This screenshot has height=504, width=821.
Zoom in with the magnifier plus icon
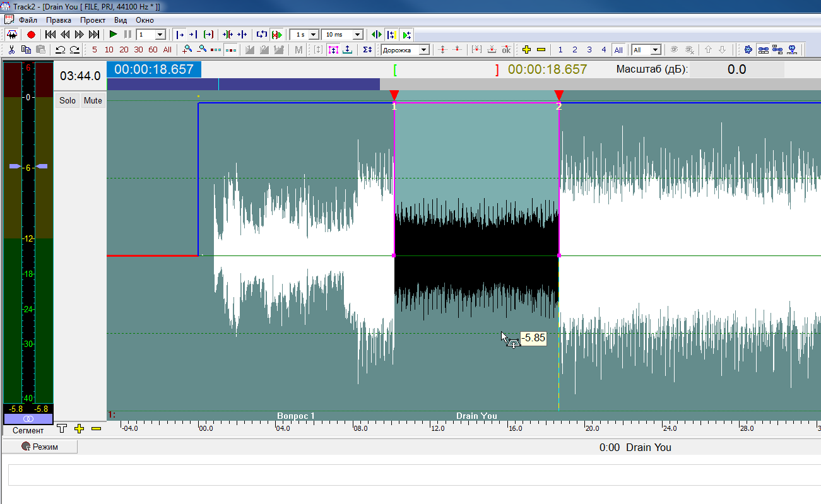tap(187, 50)
